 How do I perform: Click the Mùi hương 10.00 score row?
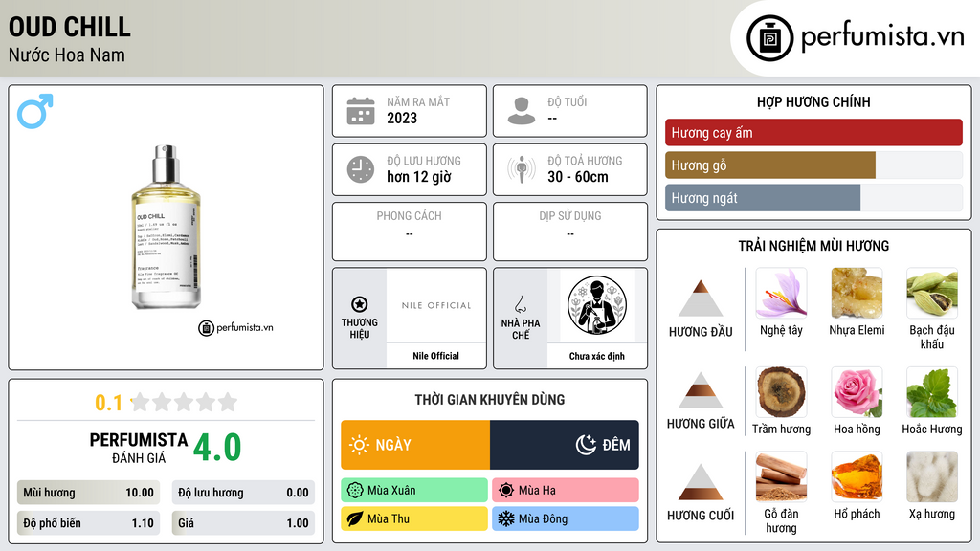coord(88,493)
